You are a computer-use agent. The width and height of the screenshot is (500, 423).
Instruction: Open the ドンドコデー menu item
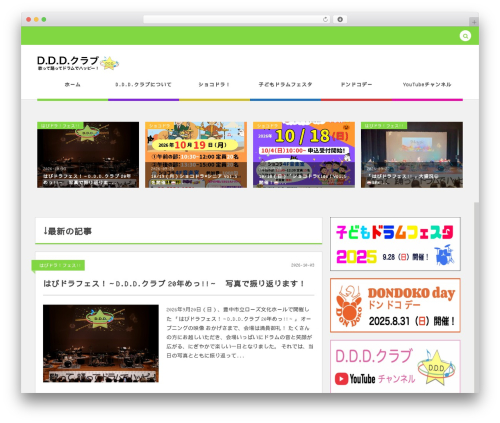point(356,85)
